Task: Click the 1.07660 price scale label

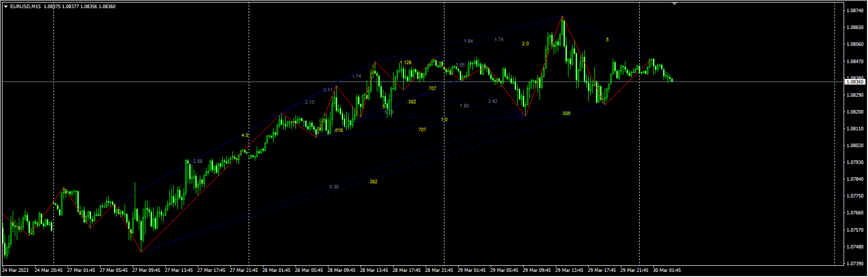Action: pos(856,213)
